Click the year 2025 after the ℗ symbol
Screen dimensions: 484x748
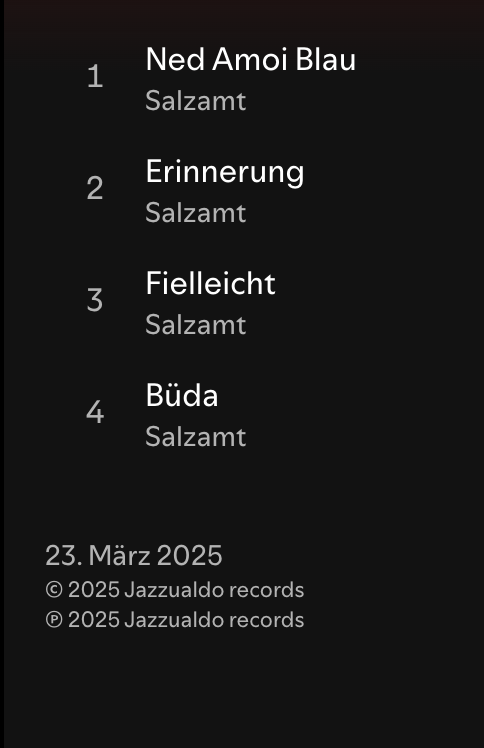point(93,620)
